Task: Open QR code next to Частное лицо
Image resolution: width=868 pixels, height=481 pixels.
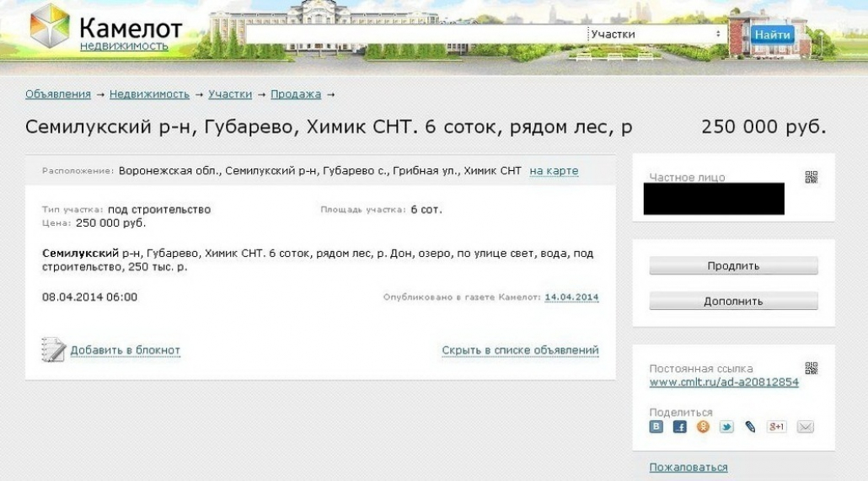Action: [x=811, y=177]
